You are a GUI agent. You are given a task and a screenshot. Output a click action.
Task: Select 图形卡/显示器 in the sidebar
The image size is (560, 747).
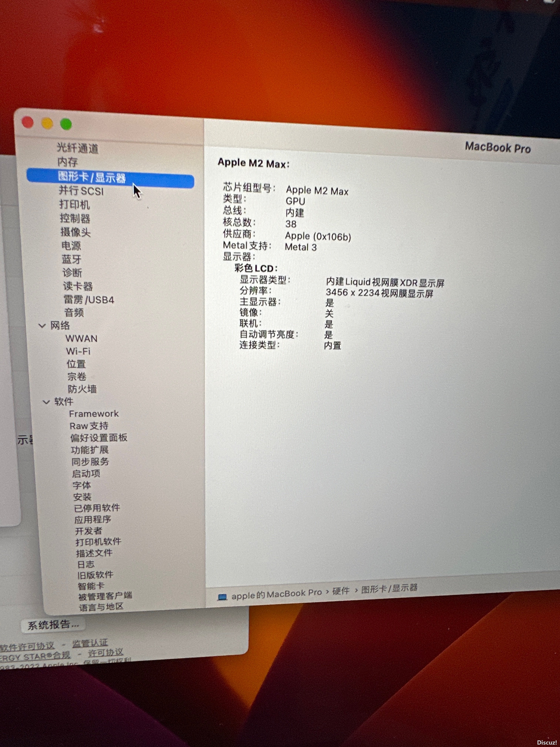coord(110,178)
